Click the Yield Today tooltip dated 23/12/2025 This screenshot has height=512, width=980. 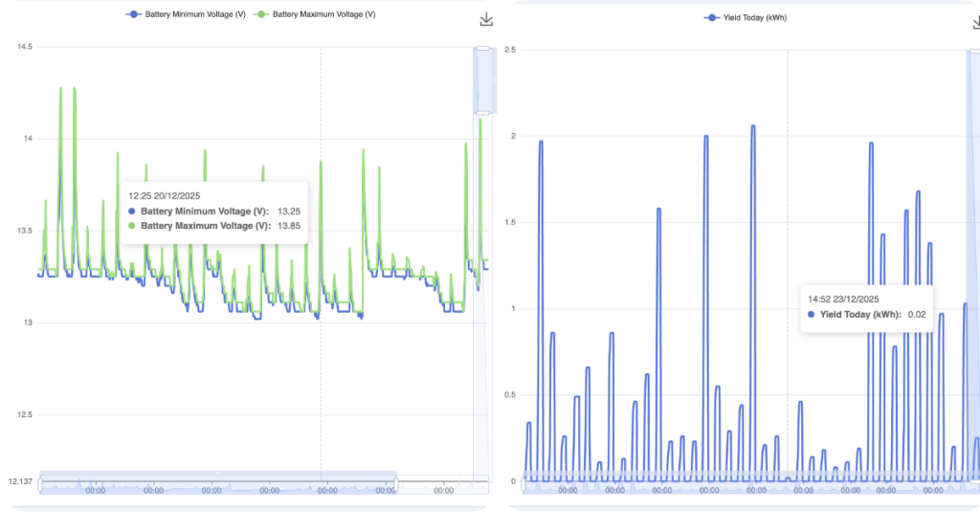[866, 306]
